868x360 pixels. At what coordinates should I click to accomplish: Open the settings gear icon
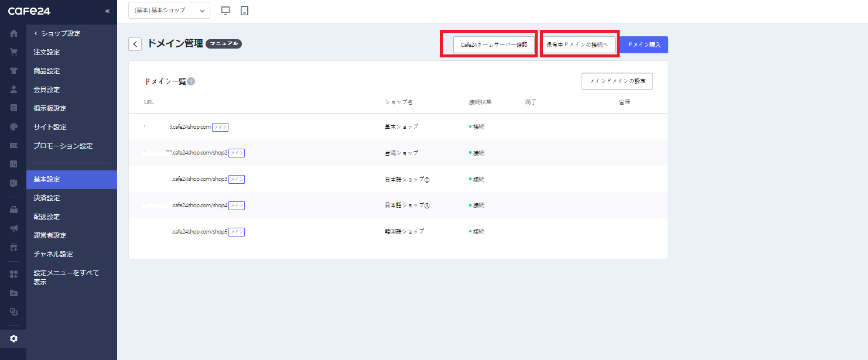13,339
